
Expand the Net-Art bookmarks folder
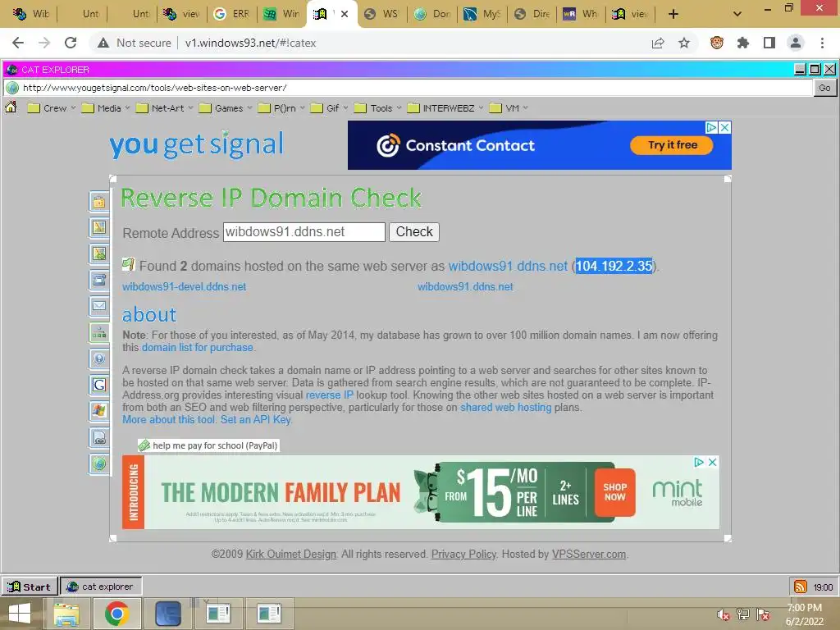pyautogui.click(x=164, y=108)
